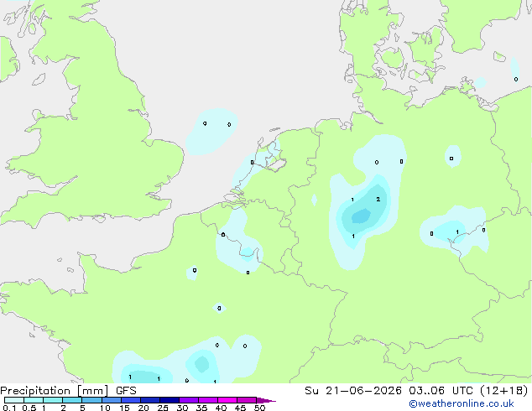Image resolution: width=532 pixels, height=411 pixels.
Task: Choose the 40–45 mm magenta legend swatch
Action: pos(227,400)
